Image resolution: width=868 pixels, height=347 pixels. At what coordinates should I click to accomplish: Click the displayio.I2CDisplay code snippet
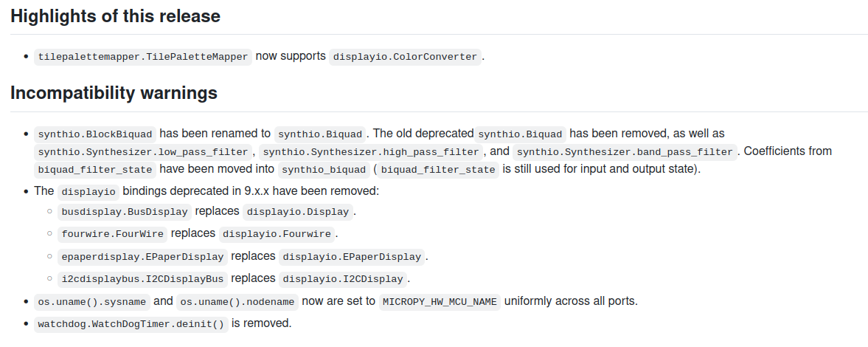(343, 279)
